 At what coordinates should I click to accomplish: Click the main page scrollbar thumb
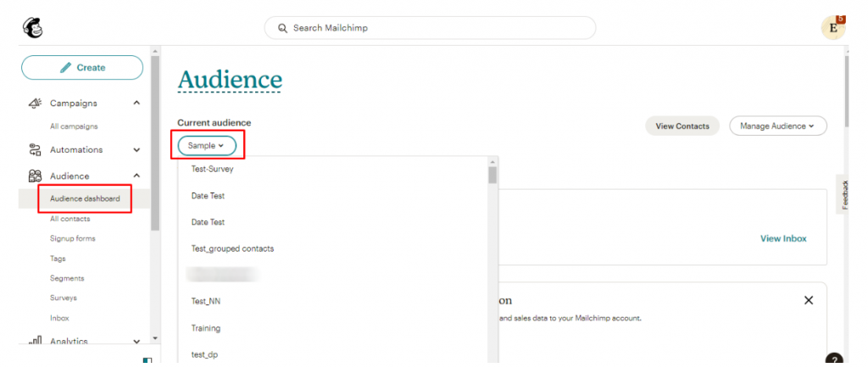[845, 92]
